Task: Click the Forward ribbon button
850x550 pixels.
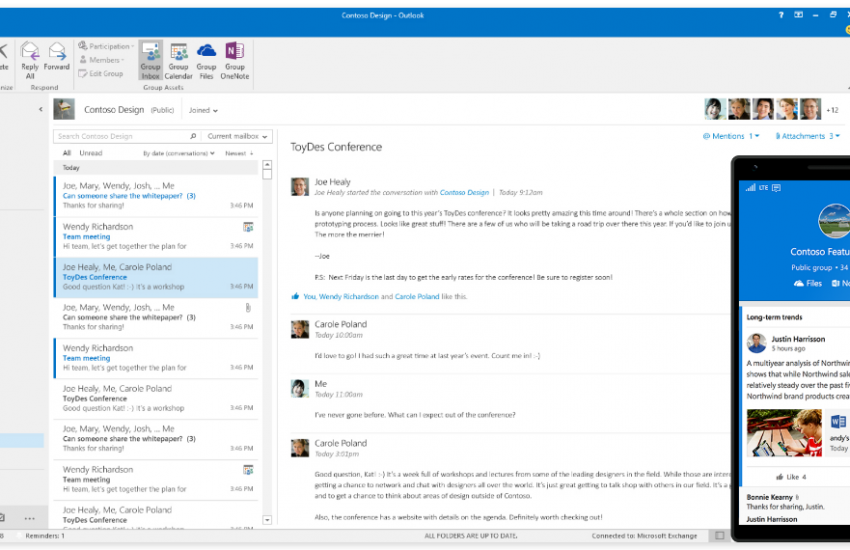Action: pos(57,57)
